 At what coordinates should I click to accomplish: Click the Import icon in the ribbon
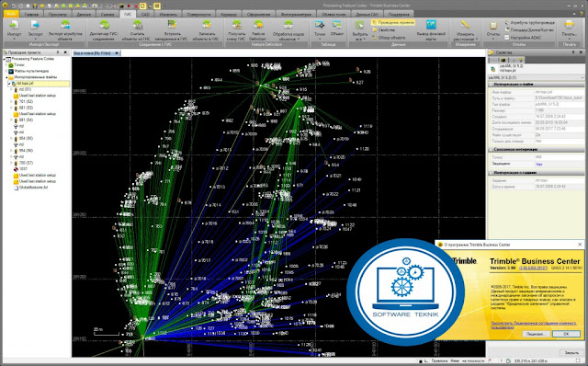click(14, 26)
